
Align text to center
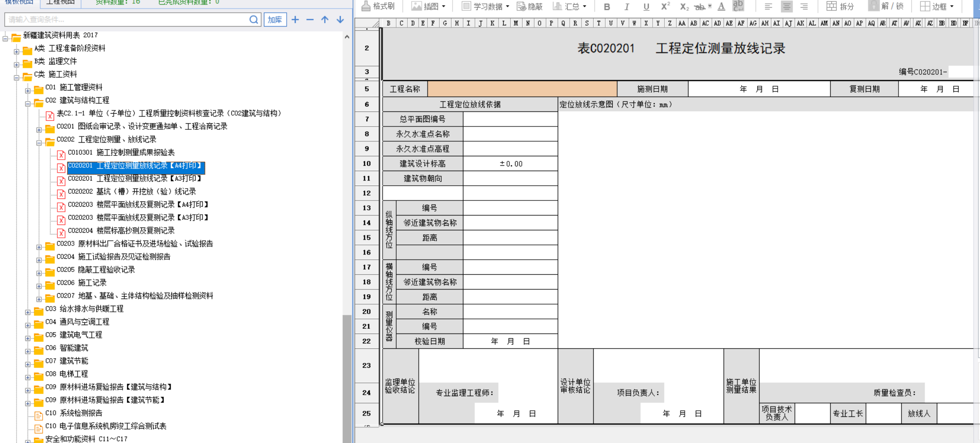point(787,7)
